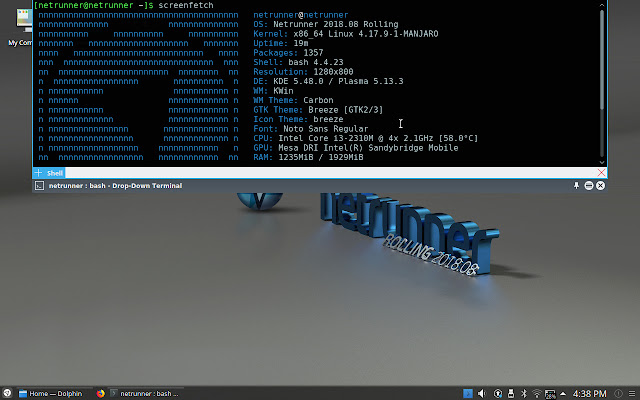Select the My Computer desktop icon
Image resolution: width=640 pixels, height=400 pixels.
pyautogui.click(x=21, y=27)
